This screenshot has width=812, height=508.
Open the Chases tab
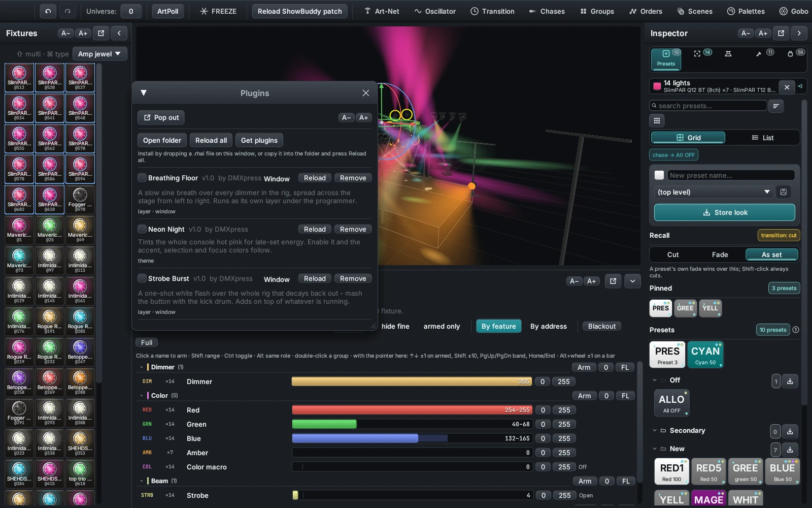[x=547, y=11]
